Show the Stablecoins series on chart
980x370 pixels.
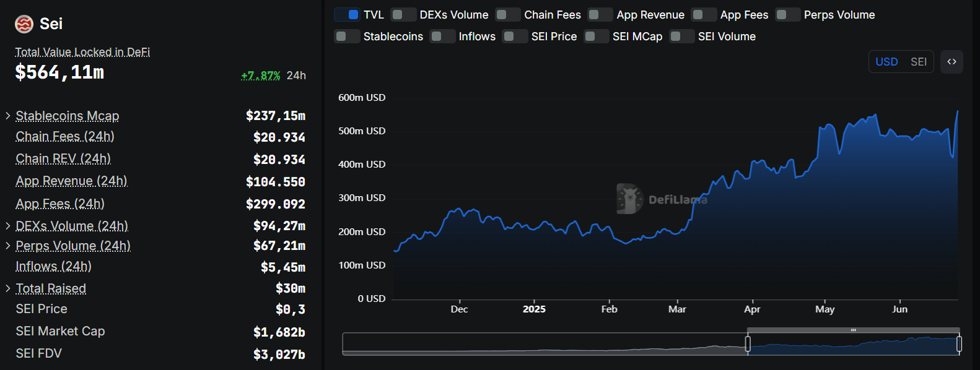(x=347, y=37)
